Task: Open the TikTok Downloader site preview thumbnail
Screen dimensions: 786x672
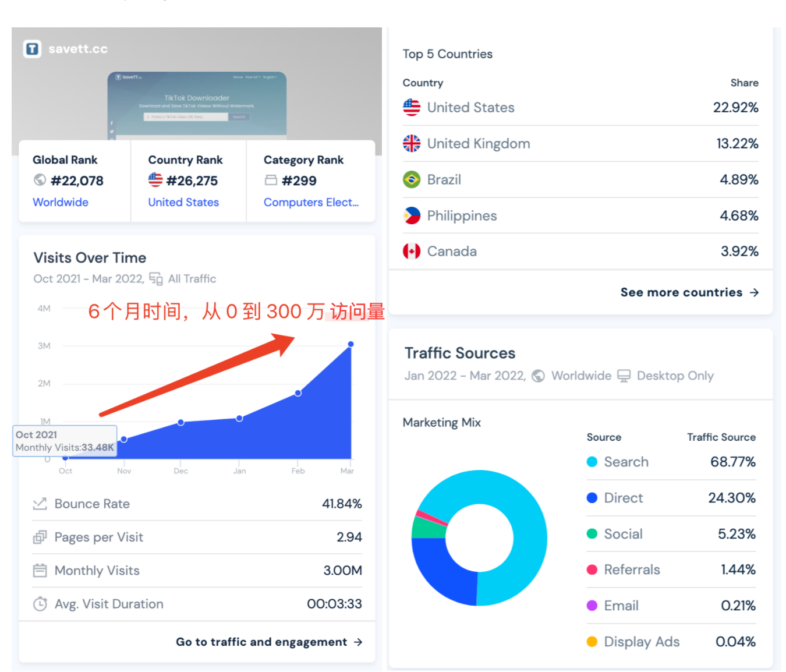Action: tap(197, 105)
